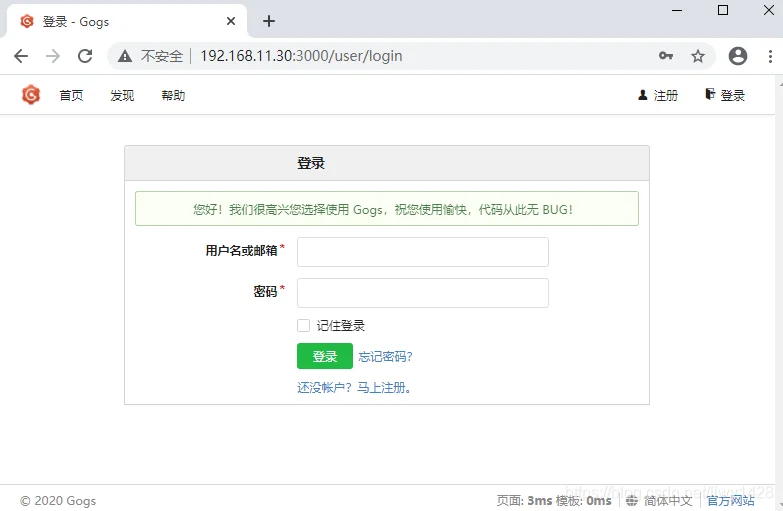Click 还没帐户？马上注册 link

tap(354, 388)
